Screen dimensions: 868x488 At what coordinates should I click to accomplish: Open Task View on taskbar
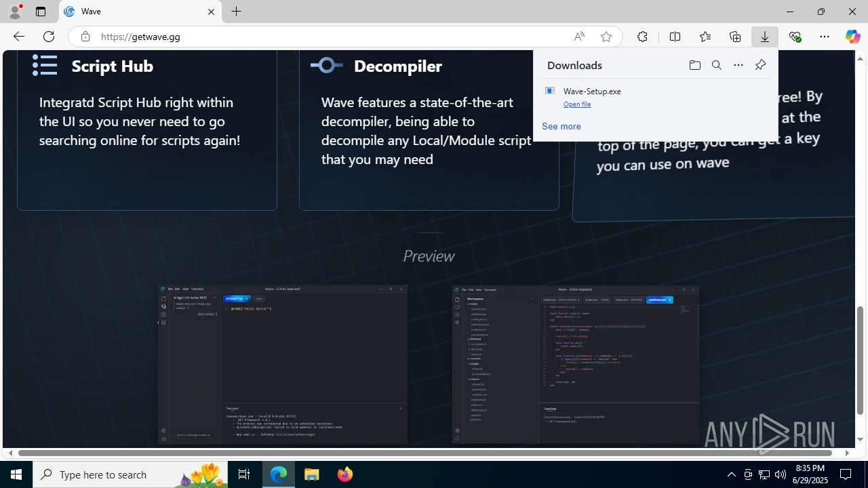coord(244,474)
